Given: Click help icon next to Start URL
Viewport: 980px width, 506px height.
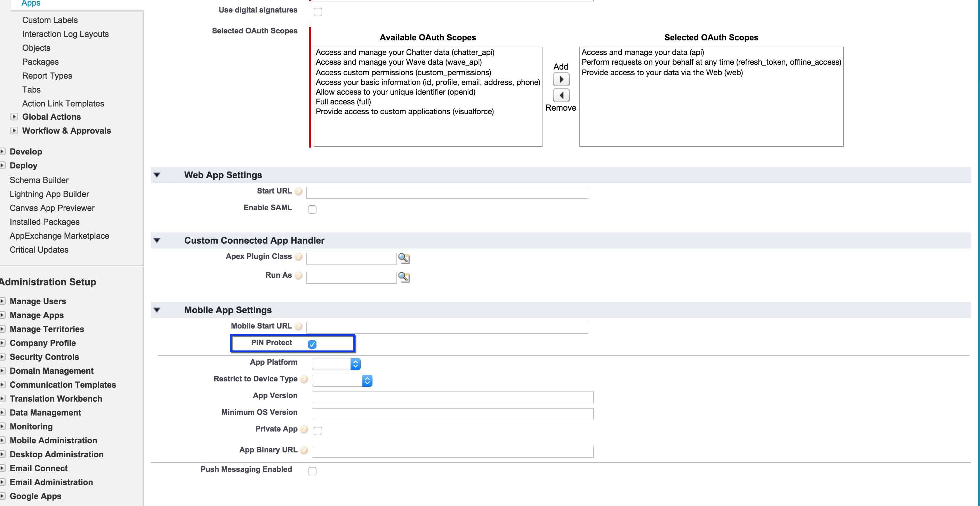Looking at the screenshot, I should [x=299, y=191].
